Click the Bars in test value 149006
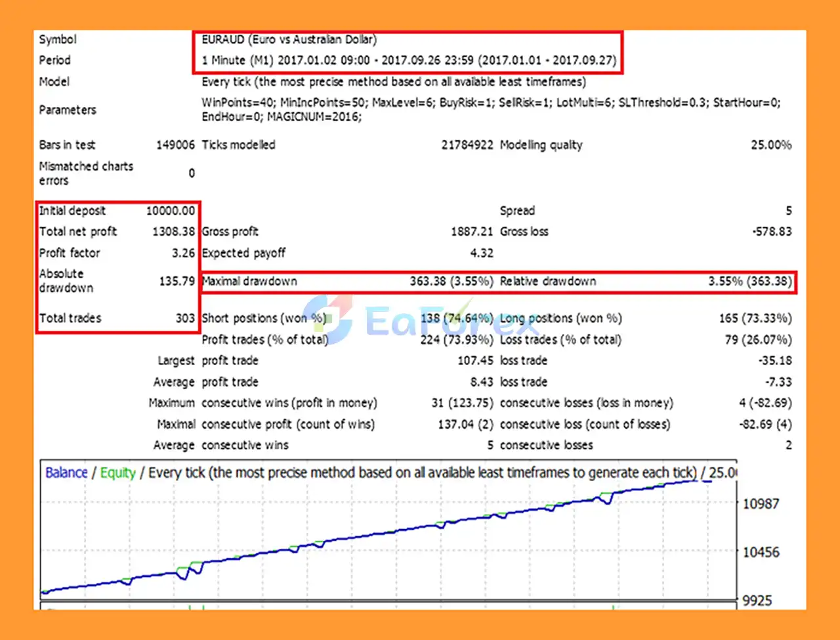Image resolution: width=840 pixels, height=640 pixels. coord(175,145)
